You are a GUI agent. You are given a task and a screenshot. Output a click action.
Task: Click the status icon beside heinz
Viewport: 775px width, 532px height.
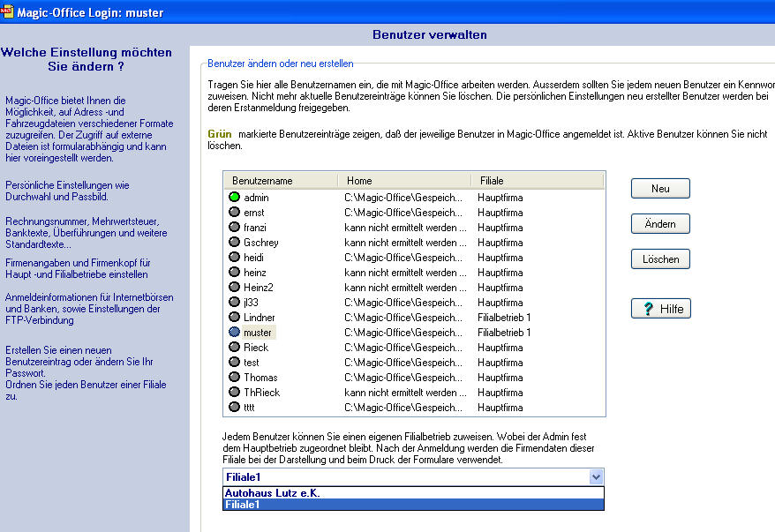[x=234, y=272]
